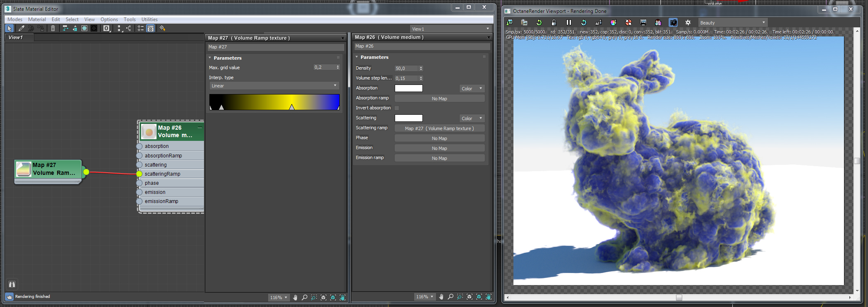Click the Density spinner arrows
The width and height of the screenshot is (868, 307).
coord(421,68)
